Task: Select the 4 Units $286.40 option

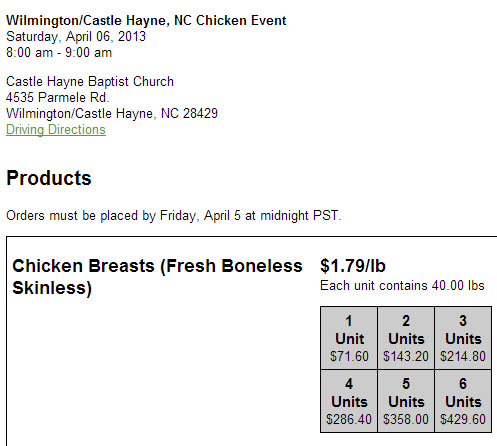Action: point(349,401)
